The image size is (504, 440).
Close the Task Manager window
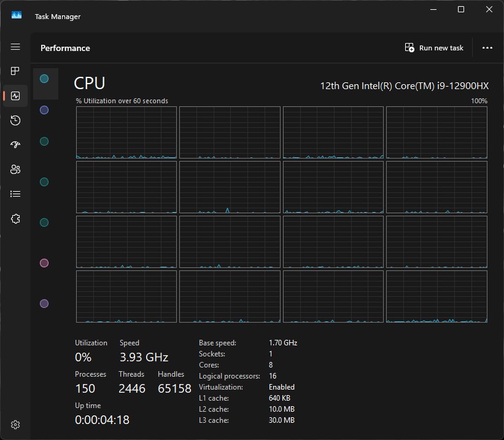(489, 9)
